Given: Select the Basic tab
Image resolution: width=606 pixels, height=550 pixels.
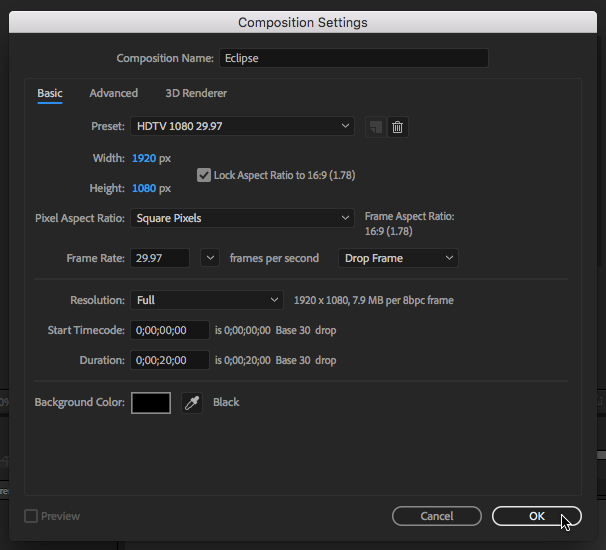Looking at the screenshot, I should coord(50,93).
